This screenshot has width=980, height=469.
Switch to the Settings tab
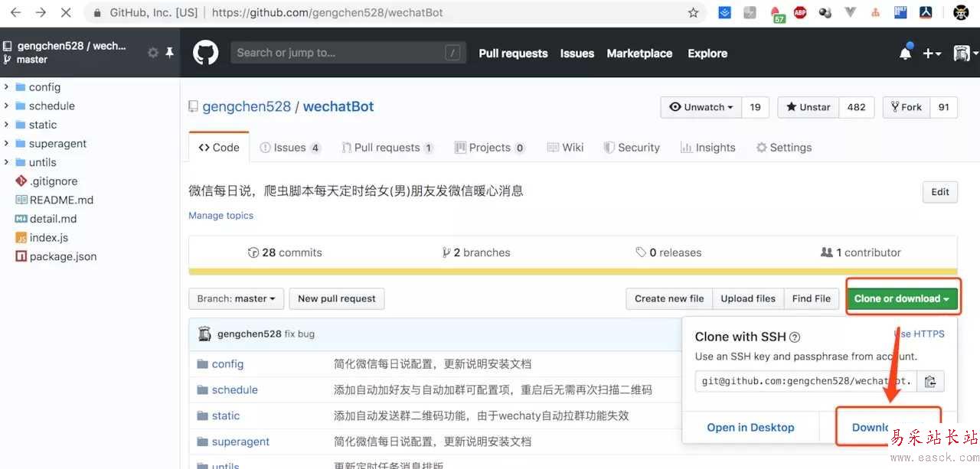click(x=784, y=148)
